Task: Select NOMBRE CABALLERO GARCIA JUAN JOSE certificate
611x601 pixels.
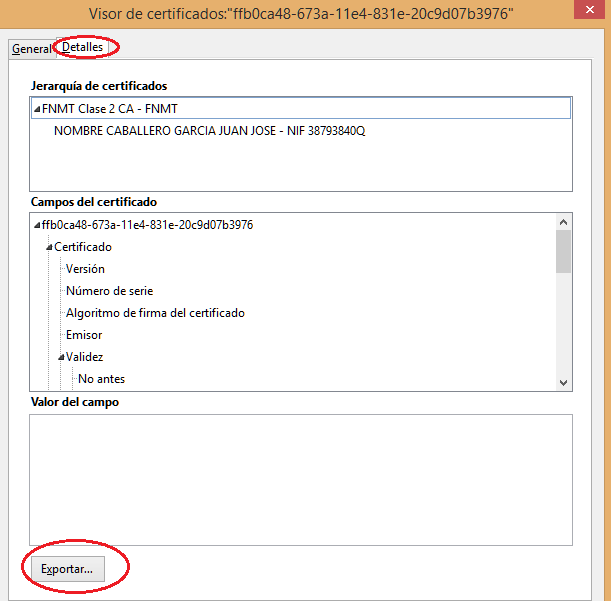Action: [209, 131]
